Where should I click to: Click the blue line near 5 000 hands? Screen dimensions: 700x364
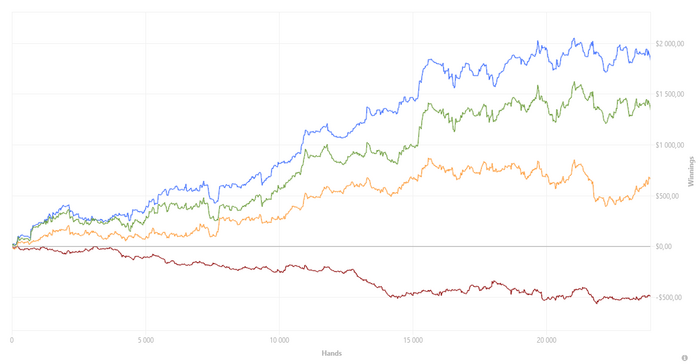click(146, 210)
